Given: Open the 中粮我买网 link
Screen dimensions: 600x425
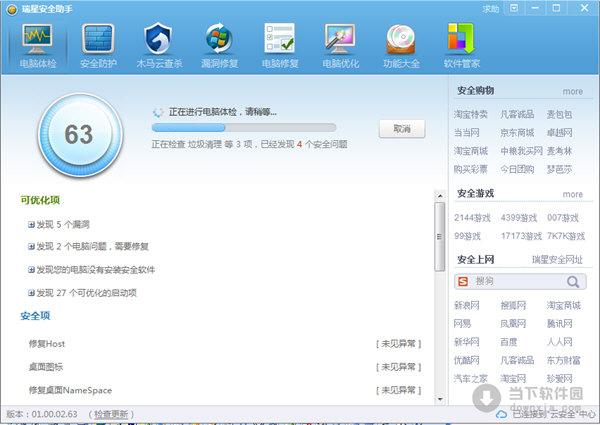Looking at the screenshot, I should tap(521, 151).
